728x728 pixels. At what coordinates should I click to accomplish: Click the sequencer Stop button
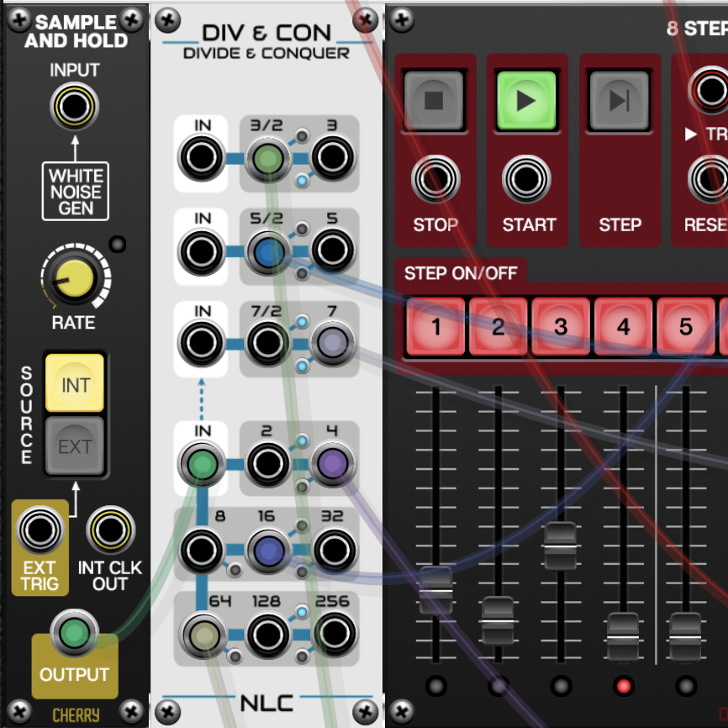click(x=434, y=100)
